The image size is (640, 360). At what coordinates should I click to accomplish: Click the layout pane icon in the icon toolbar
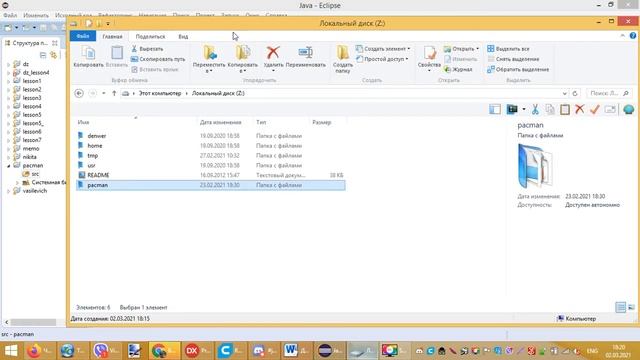pyautogui.click(x=495, y=109)
